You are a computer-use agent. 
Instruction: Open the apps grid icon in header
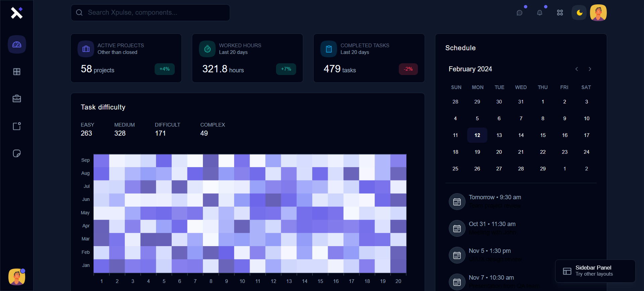(560, 13)
